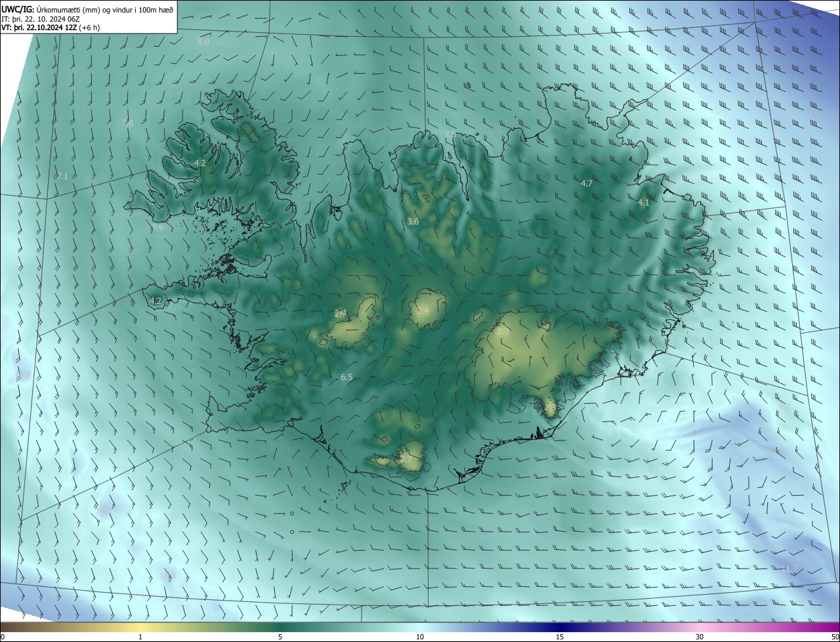Click the '2.4' label on Hofsjökull glacier
The height and width of the screenshot is (642, 840).
click(x=423, y=310)
